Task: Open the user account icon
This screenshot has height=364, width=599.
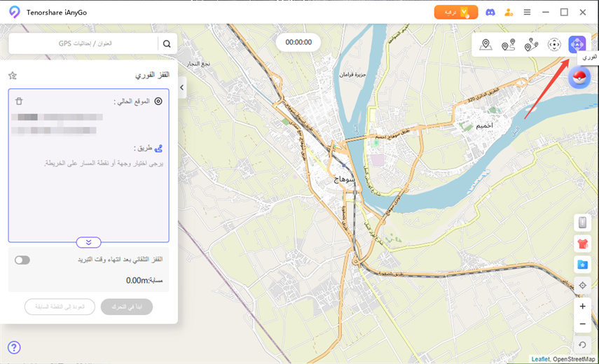Action: coord(509,12)
